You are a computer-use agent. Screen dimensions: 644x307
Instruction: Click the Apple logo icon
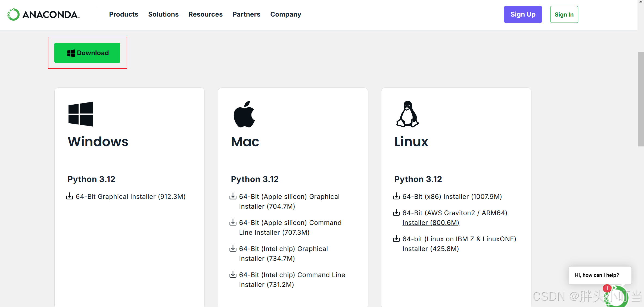(244, 114)
